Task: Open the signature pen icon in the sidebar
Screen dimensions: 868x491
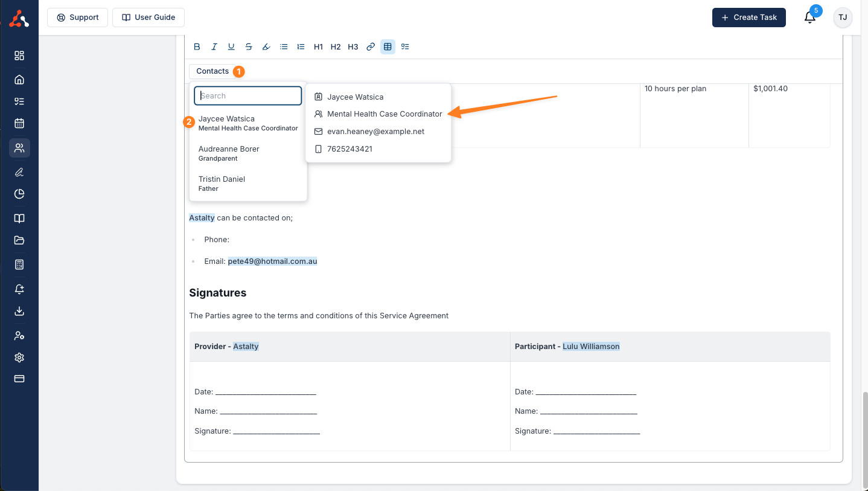Action: click(19, 172)
